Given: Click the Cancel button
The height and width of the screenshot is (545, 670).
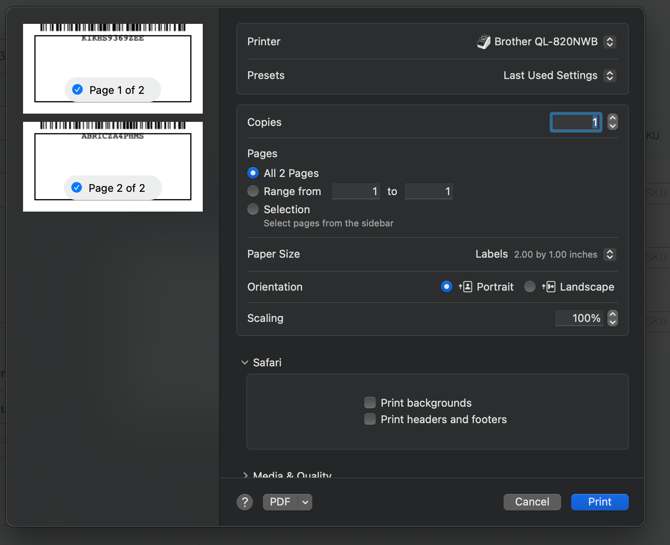Looking at the screenshot, I should click(x=532, y=502).
